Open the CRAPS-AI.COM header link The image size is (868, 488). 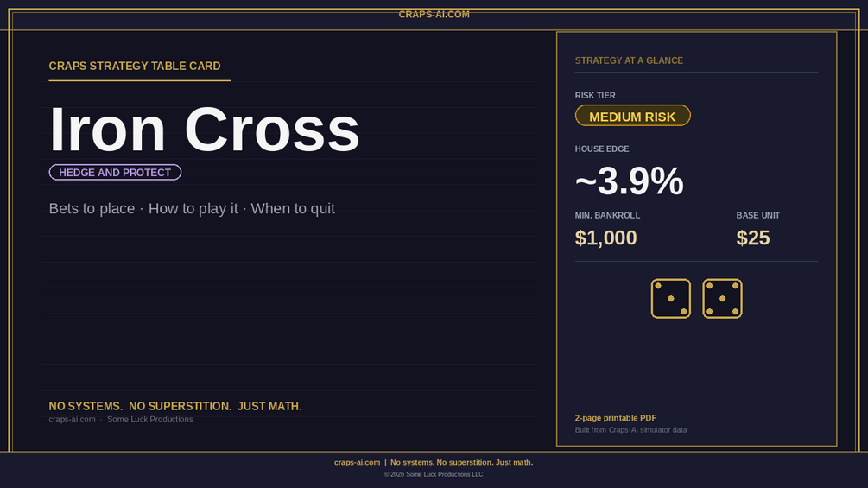[434, 15]
